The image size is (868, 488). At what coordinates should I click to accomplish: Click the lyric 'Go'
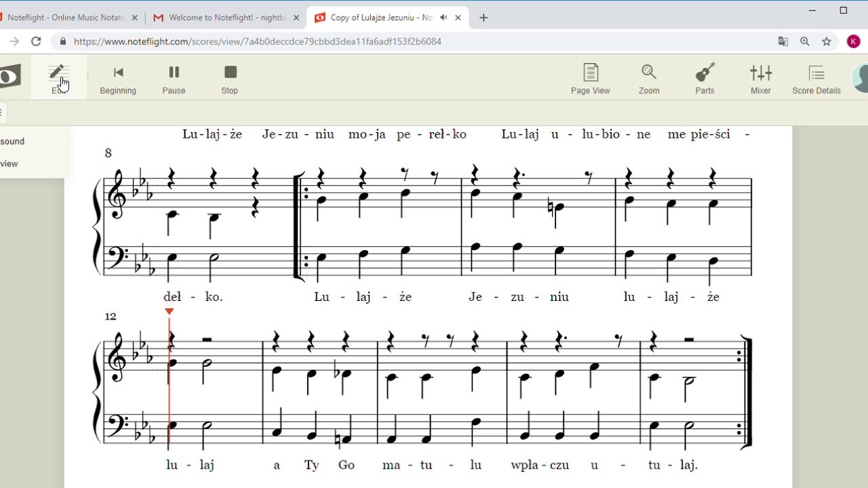[x=347, y=465]
